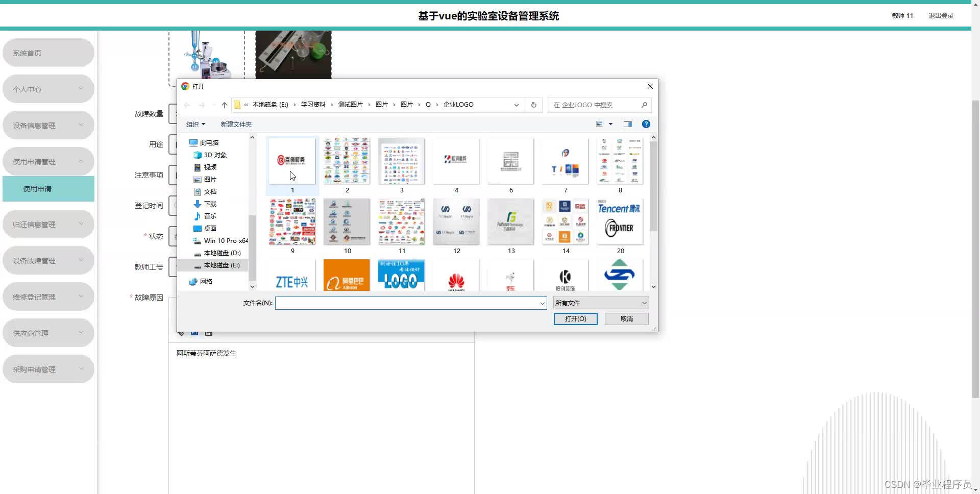The width and height of the screenshot is (980, 494).
Task: Select 网络 in navigation tree
Action: (201, 281)
